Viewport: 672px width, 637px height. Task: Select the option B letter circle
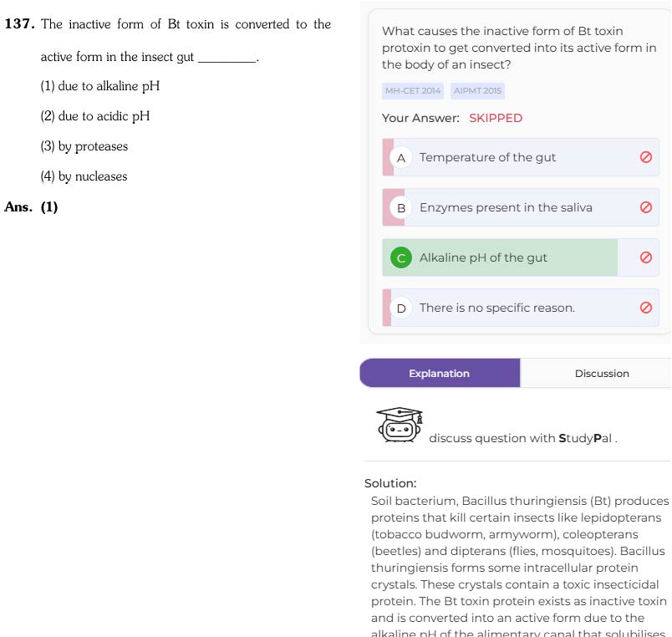[401, 208]
